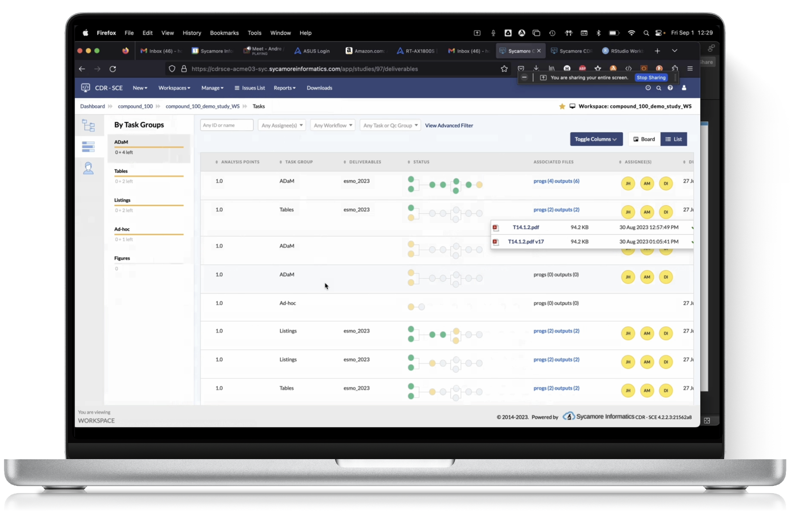Toggle the workspace favorite star

pyautogui.click(x=562, y=106)
